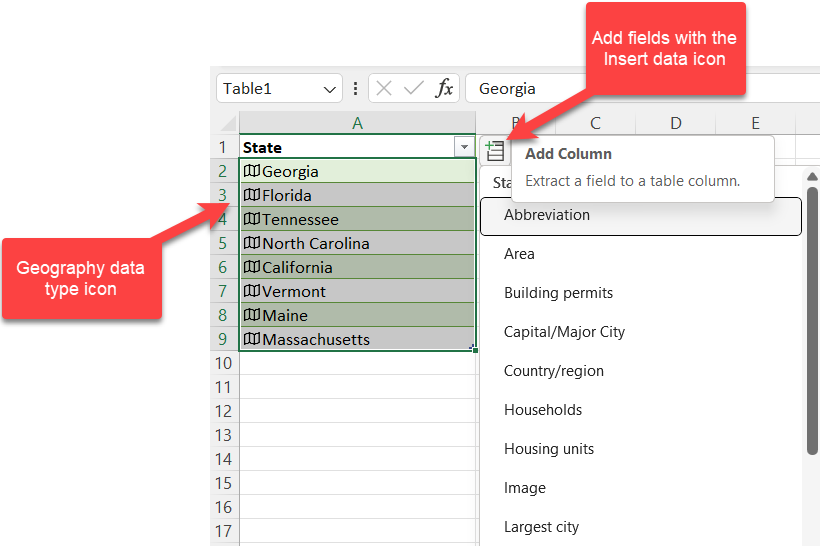The image size is (820, 546).
Task: Click the geography icon beside Maine
Action: pyautogui.click(x=252, y=315)
